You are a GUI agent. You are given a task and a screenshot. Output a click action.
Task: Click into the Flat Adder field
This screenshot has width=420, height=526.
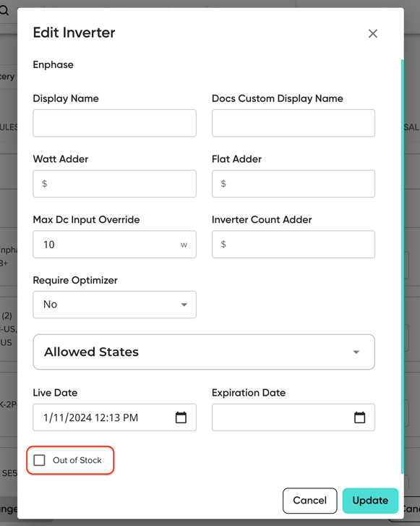coord(293,184)
